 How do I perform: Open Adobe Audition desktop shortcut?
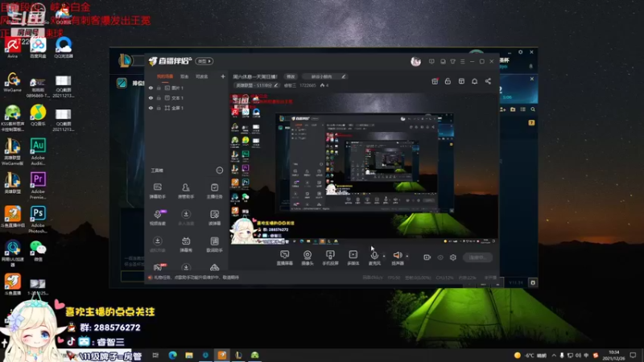[x=38, y=151]
